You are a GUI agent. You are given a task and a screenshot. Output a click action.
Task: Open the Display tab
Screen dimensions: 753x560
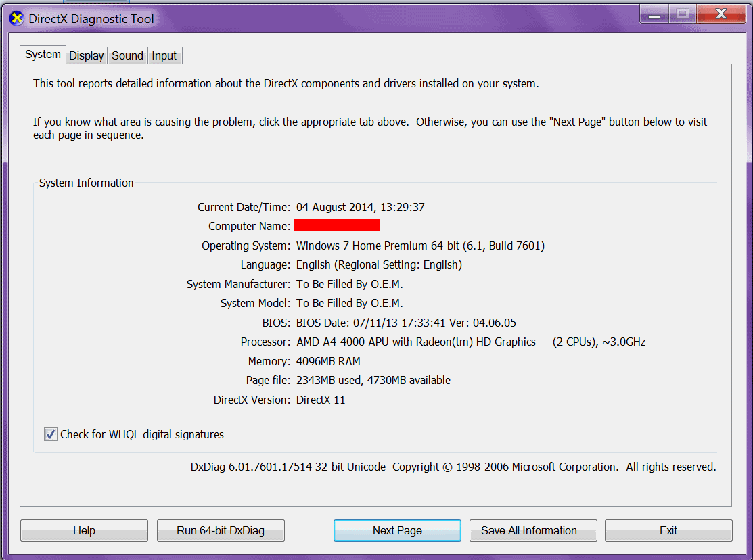(87, 55)
